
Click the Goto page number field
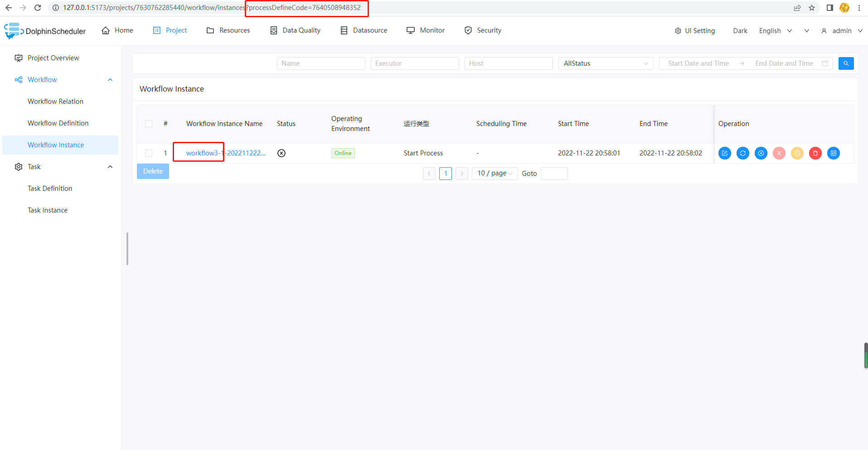pyautogui.click(x=554, y=174)
